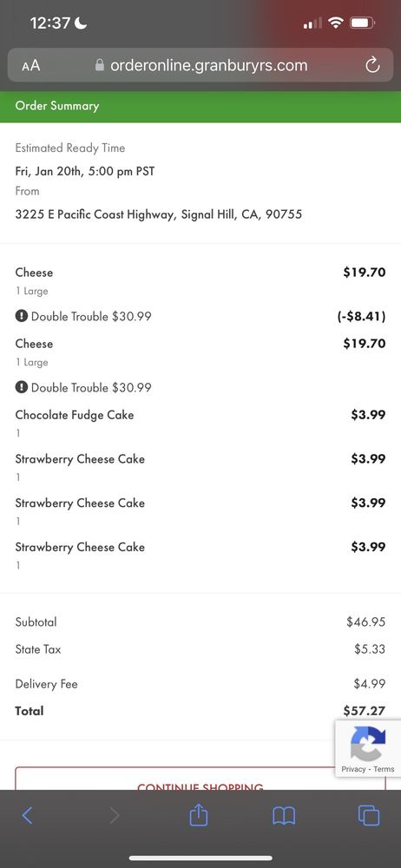Open the bookmarks book icon

pyautogui.click(x=284, y=816)
